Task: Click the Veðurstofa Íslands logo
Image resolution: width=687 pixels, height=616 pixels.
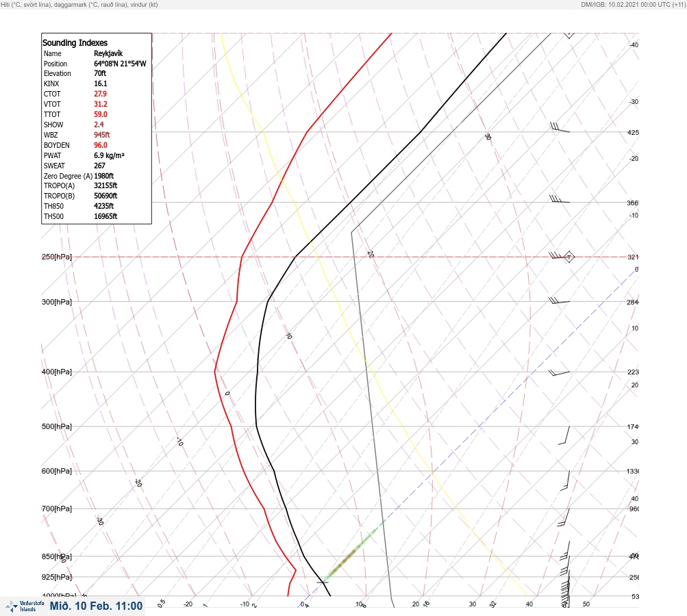Action: (x=25, y=606)
